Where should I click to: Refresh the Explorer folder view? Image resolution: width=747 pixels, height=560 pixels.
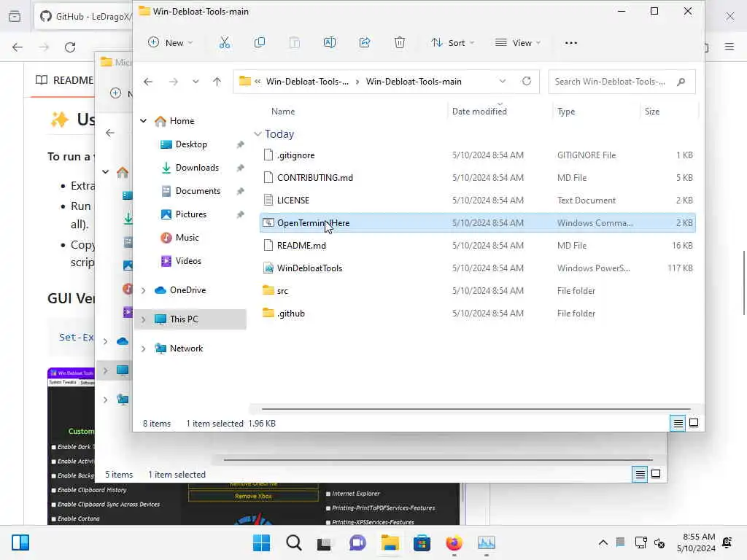coord(527,81)
